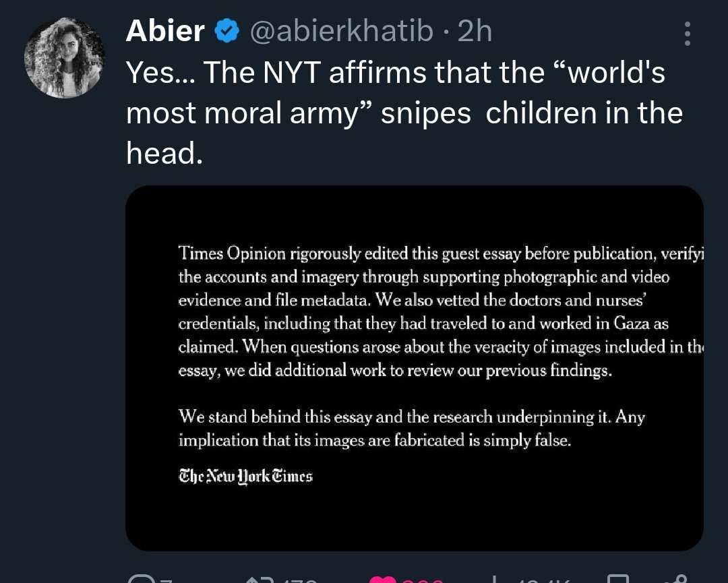728x583 pixels.
Task: Click The New York Times logo in image
Action: [x=245, y=476]
